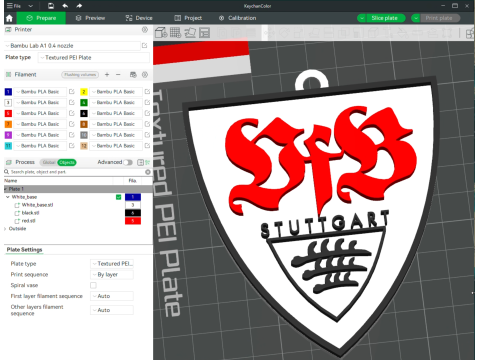Switch to the Prepare tab
This screenshot has width=480, height=360.
click(x=41, y=18)
